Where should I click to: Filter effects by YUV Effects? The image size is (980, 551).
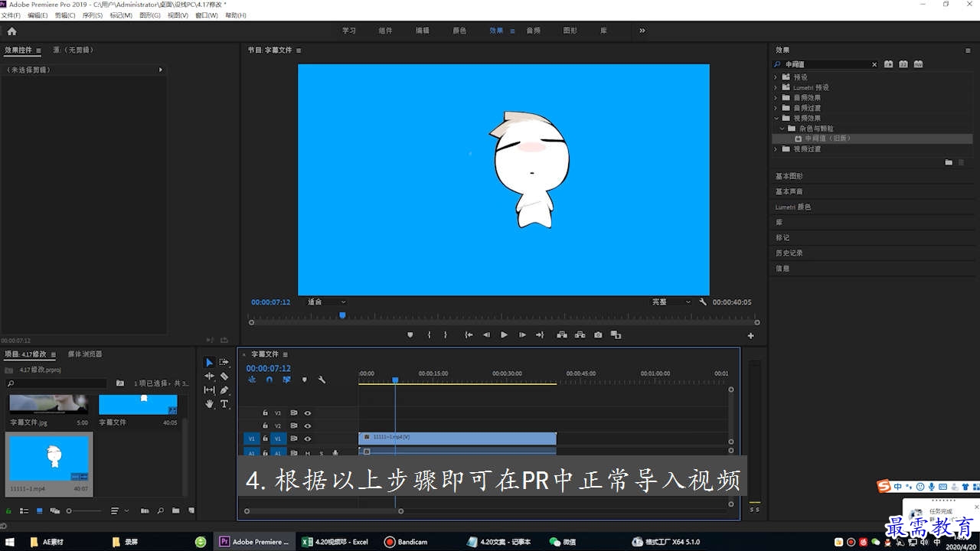pos(918,64)
